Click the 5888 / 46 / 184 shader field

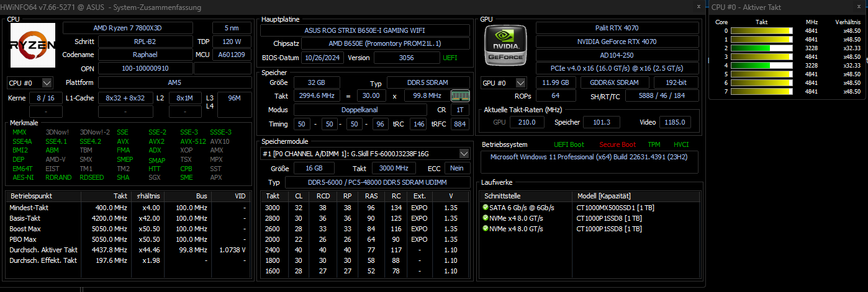point(662,96)
